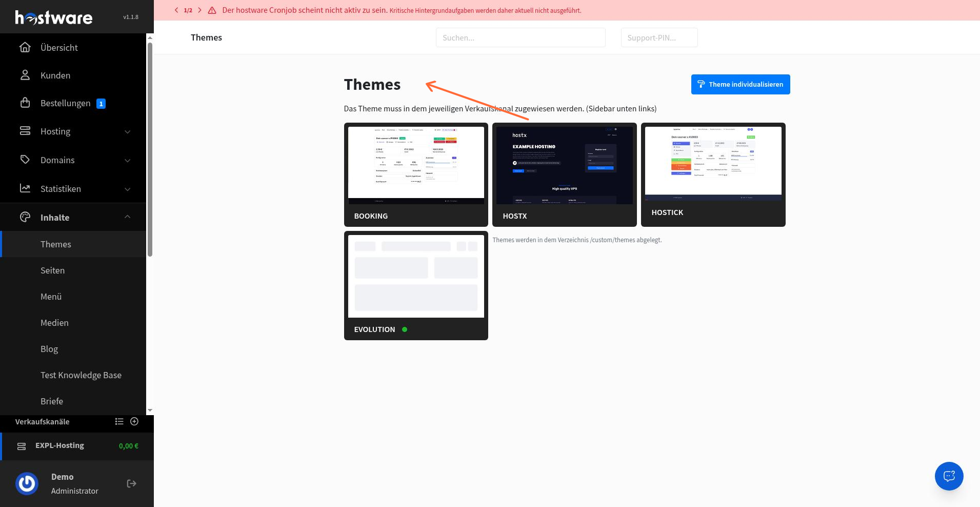Click the HOSTICK theme label
This screenshot has width=980, height=507.
click(667, 212)
